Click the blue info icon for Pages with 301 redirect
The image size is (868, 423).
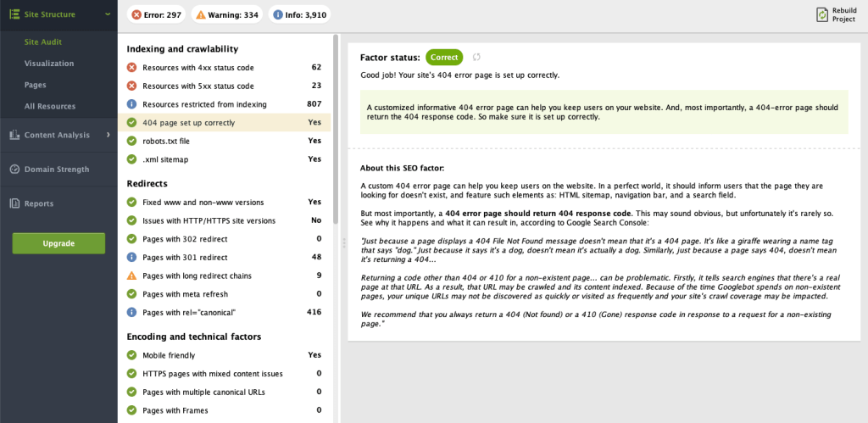coord(131,257)
